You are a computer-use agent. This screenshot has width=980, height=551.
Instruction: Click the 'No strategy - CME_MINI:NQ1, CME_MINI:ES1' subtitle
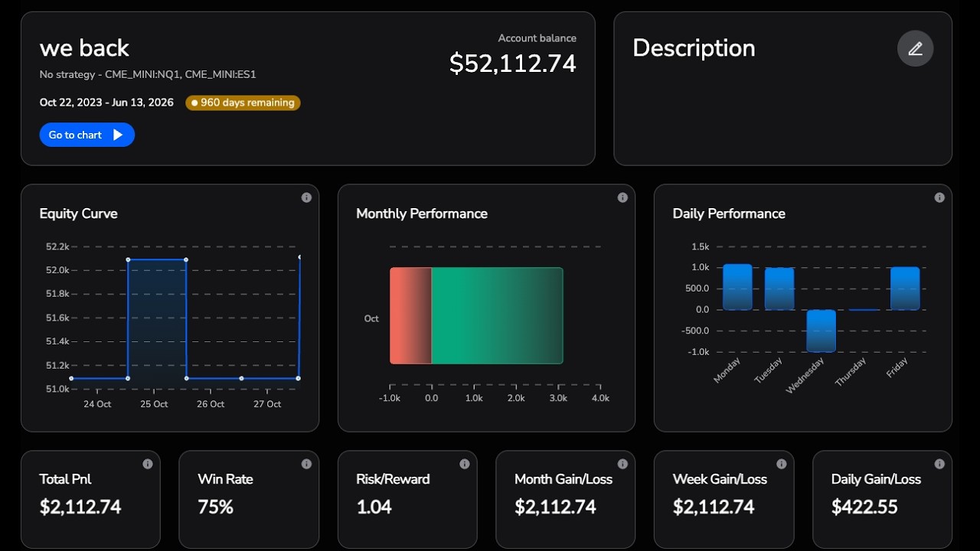[148, 75]
